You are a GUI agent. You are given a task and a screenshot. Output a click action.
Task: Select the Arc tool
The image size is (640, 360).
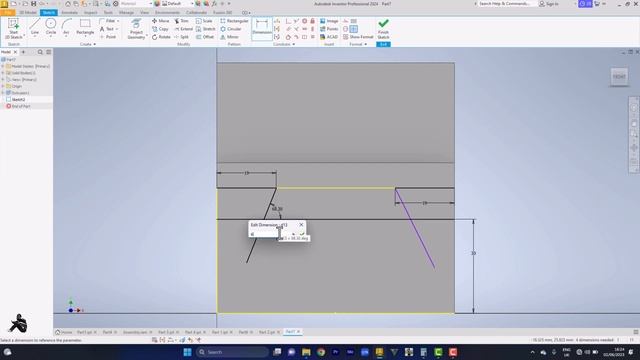66,27
